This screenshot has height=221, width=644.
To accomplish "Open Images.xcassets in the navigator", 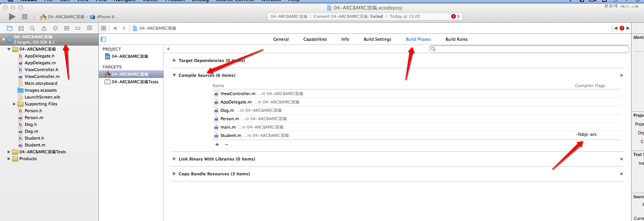I will [41, 90].
